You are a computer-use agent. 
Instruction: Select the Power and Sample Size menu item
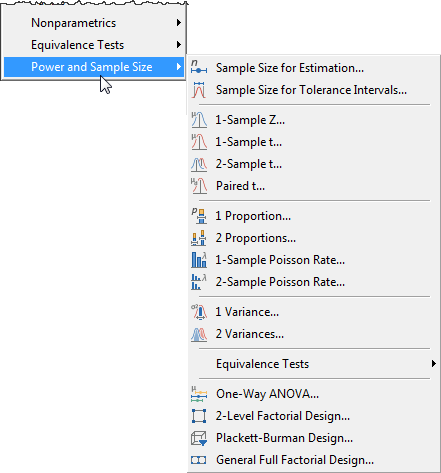point(94,67)
